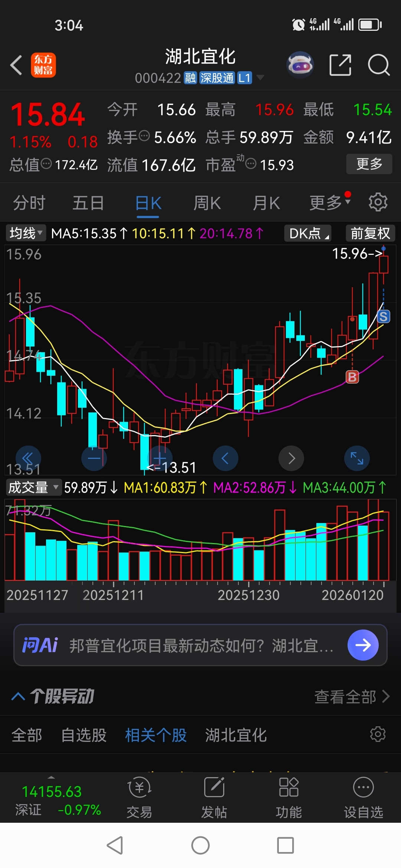This screenshot has height=868, width=401.
Task: Open the DK点 dropdown
Action: 308,233
